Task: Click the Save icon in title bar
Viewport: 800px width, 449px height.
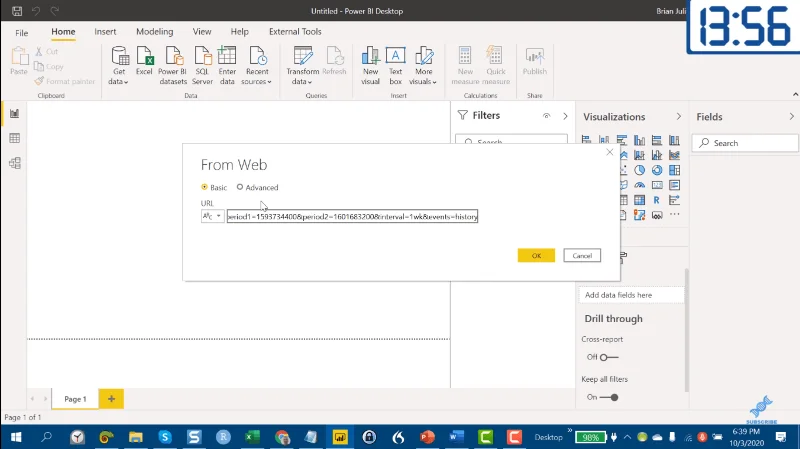Action: pos(17,11)
